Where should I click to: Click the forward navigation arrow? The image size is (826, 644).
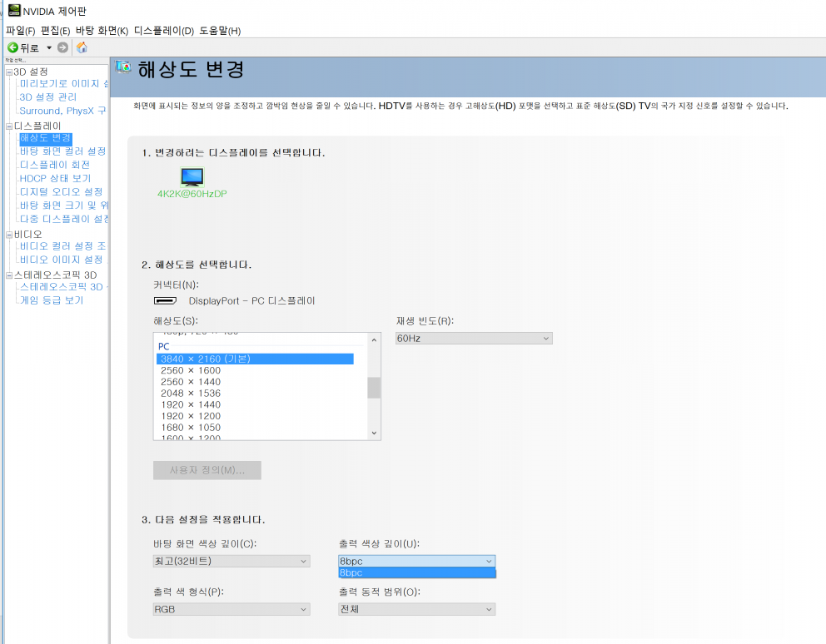(62, 47)
